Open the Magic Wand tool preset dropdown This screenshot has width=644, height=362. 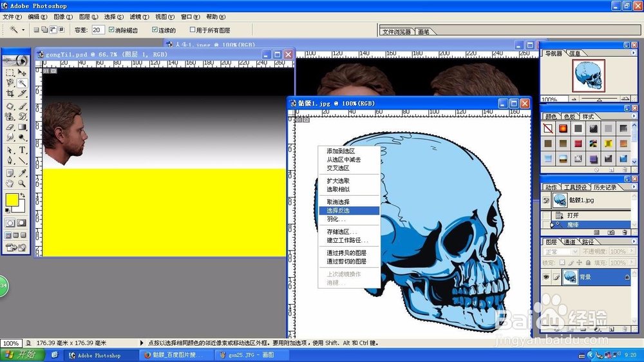click(x=23, y=30)
